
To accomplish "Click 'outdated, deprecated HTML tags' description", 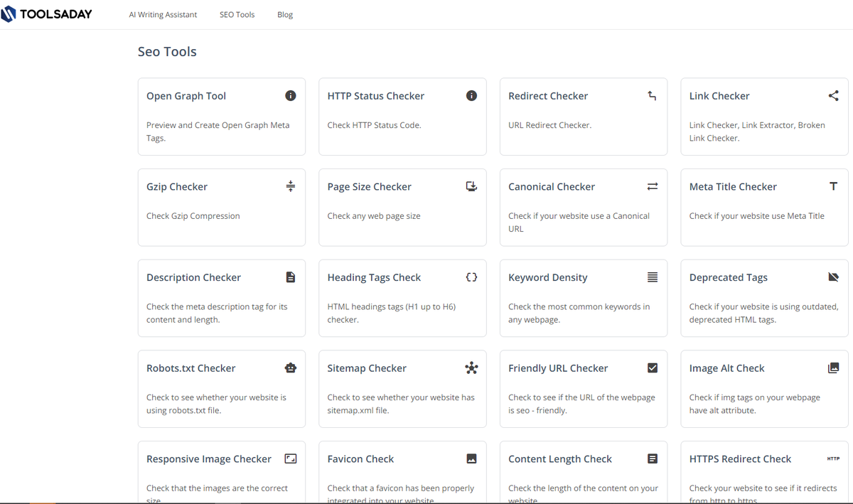I will point(764,313).
